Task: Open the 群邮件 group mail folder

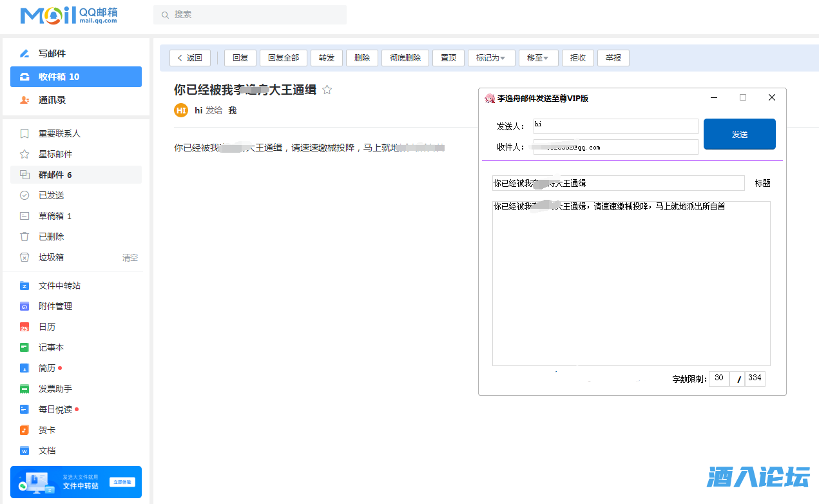Action: coord(51,175)
